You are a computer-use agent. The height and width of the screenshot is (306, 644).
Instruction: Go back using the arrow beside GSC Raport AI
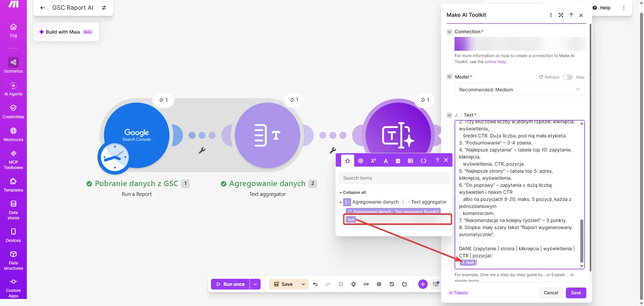click(43, 8)
